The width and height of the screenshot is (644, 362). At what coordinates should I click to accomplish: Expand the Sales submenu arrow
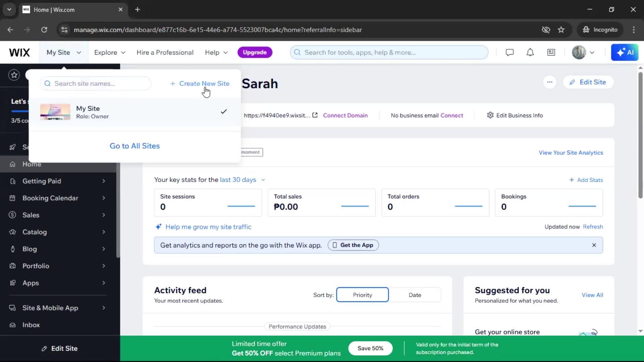coord(104,215)
